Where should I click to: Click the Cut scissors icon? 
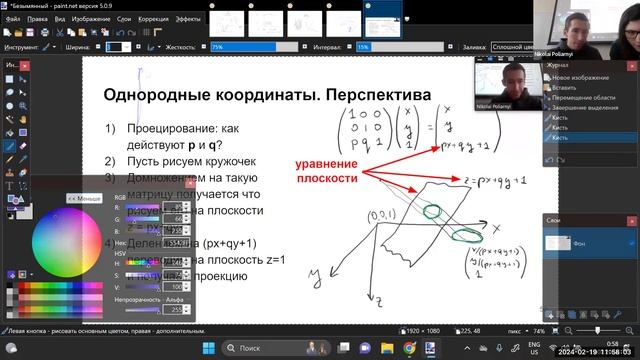coord(60,32)
